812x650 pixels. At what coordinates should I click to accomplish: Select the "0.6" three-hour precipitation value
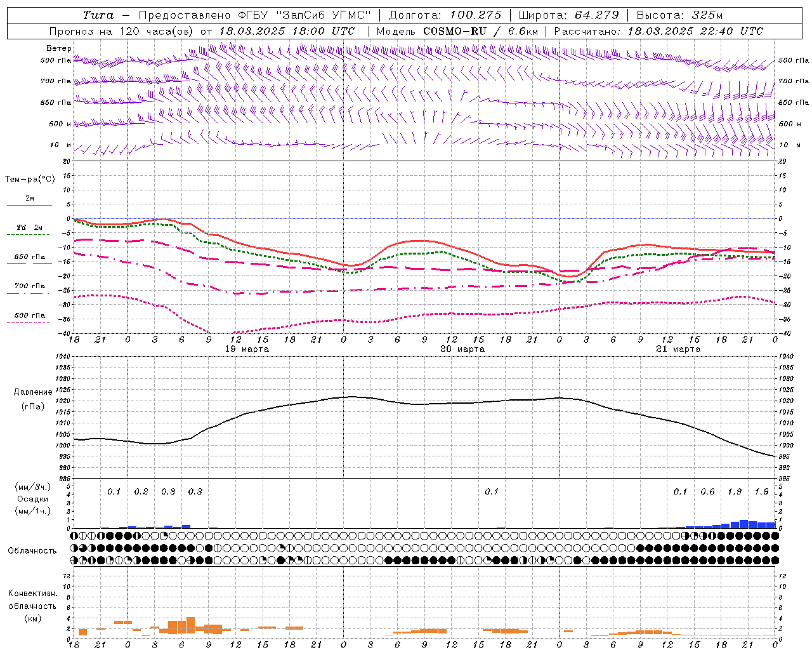point(707,492)
